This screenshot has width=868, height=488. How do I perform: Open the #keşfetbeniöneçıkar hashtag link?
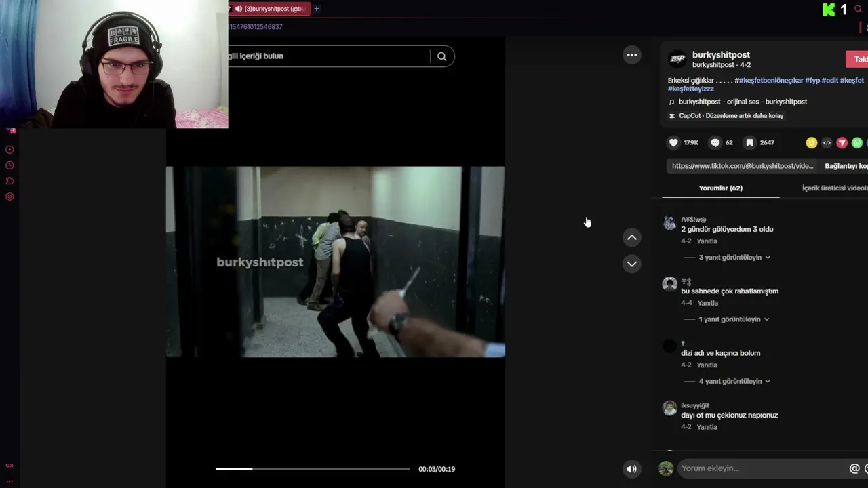(771, 81)
